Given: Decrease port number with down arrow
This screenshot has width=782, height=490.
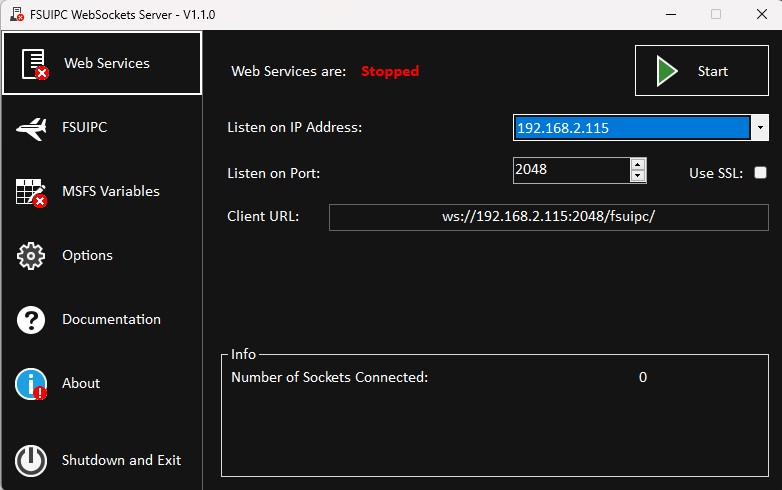Looking at the screenshot, I should pyautogui.click(x=638, y=176).
